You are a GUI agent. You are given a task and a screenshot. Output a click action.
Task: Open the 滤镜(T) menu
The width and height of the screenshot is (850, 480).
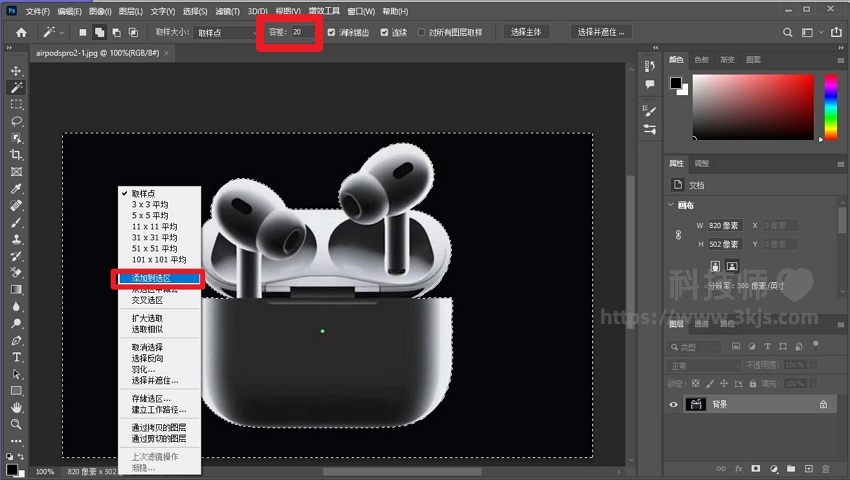[x=228, y=11]
